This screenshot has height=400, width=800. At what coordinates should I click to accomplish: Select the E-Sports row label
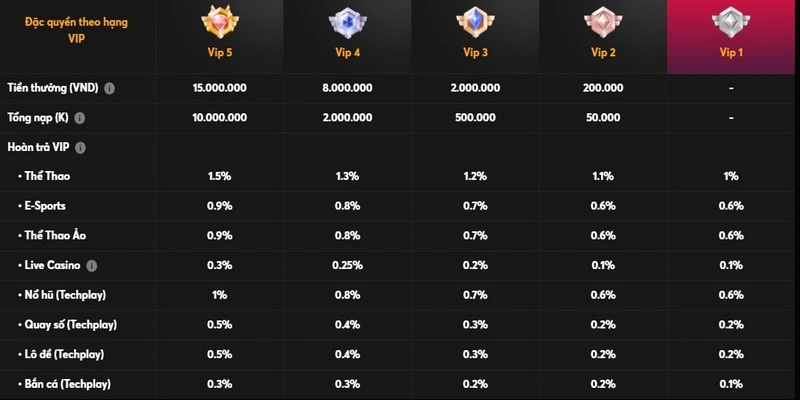[47, 206]
